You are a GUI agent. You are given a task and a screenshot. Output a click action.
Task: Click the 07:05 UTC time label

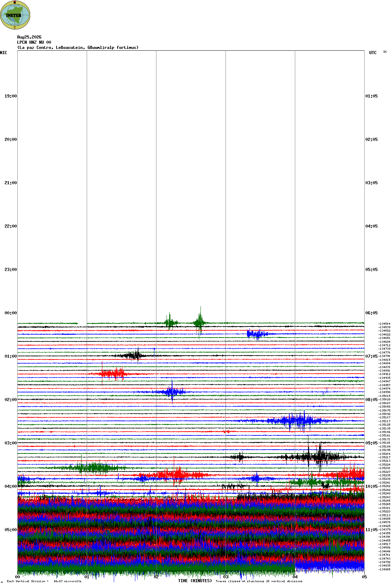tap(372, 356)
